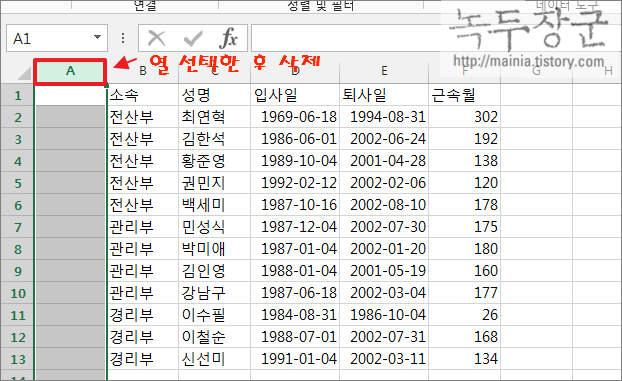
Task: Click 전산부 cell in row 2
Action: tap(143, 117)
